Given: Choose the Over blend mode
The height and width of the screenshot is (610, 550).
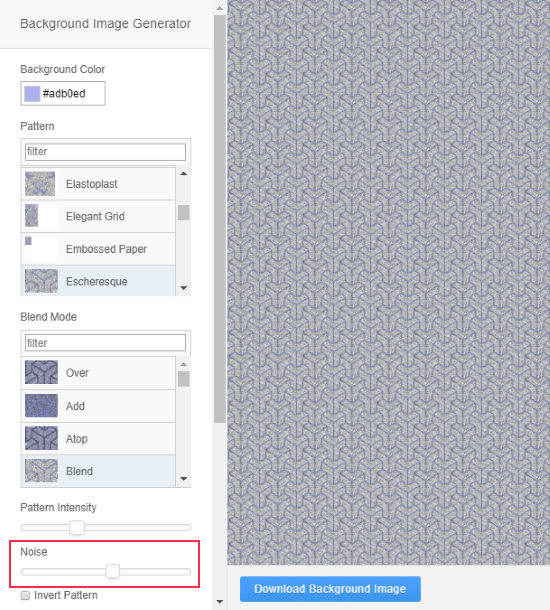Looking at the screenshot, I should click(x=98, y=373).
